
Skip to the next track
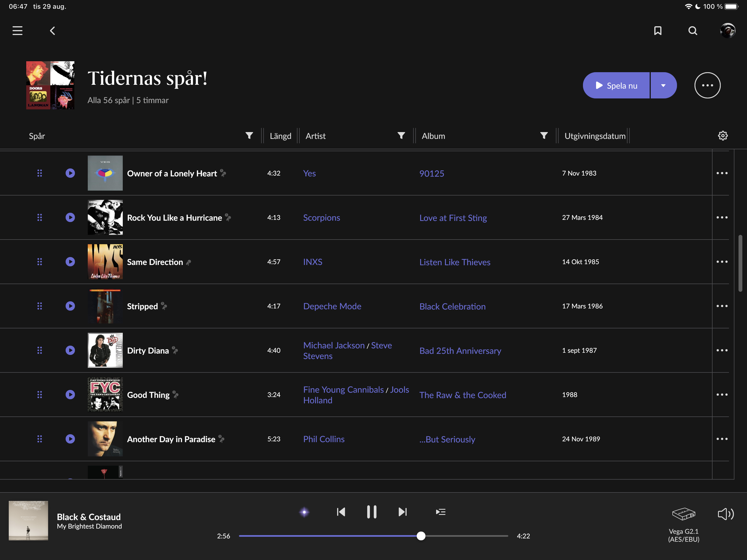point(402,512)
